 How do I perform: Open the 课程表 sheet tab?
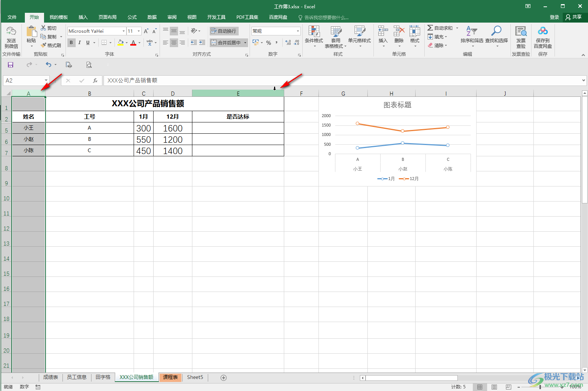[170, 377]
